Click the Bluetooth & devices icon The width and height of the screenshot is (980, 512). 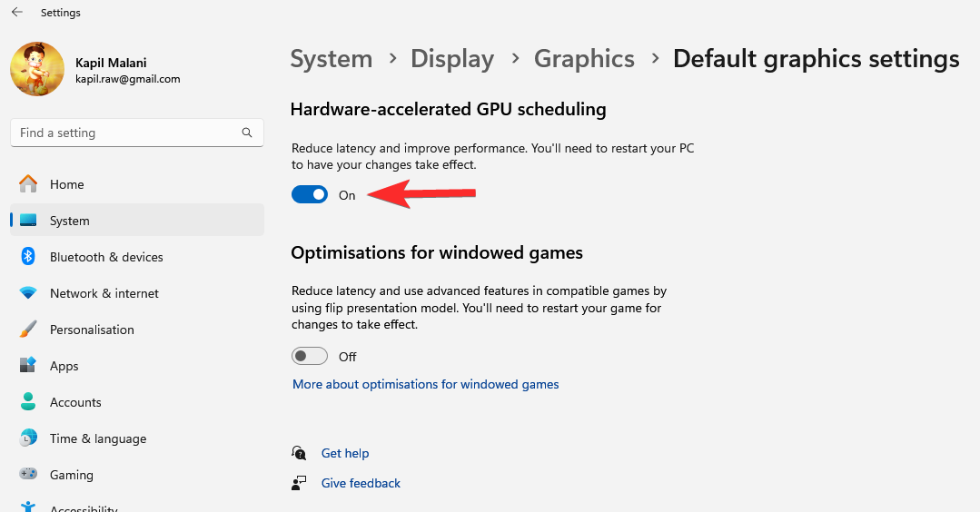(28, 257)
